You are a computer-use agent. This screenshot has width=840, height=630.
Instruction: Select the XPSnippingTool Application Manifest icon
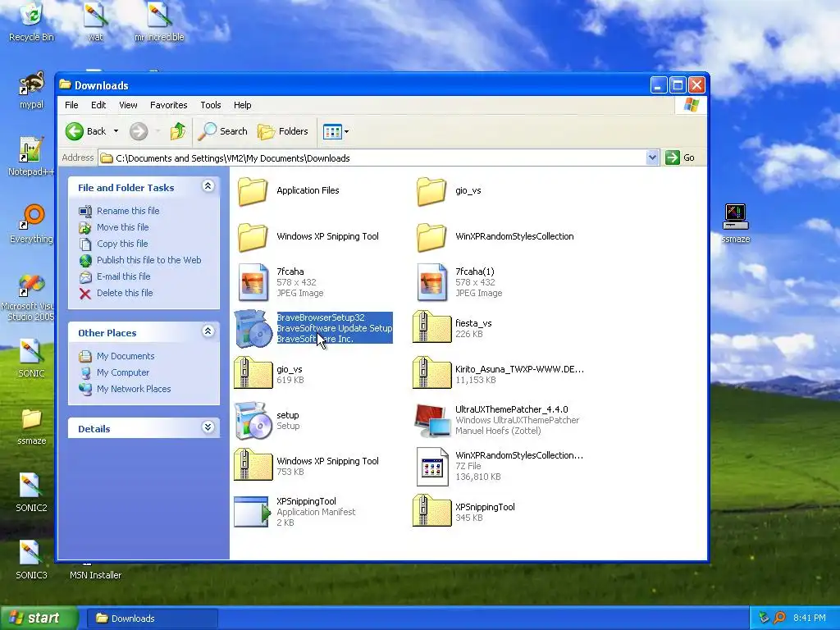[x=253, y=512]
